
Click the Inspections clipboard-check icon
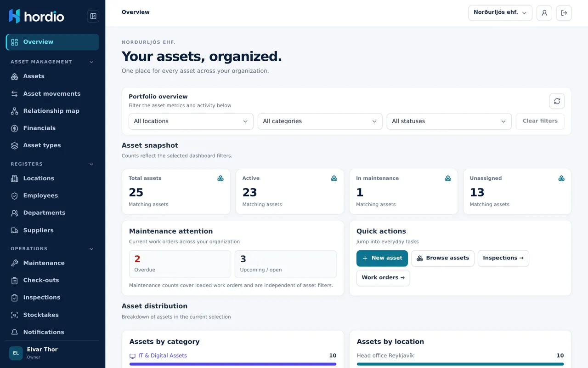[15, 298]
